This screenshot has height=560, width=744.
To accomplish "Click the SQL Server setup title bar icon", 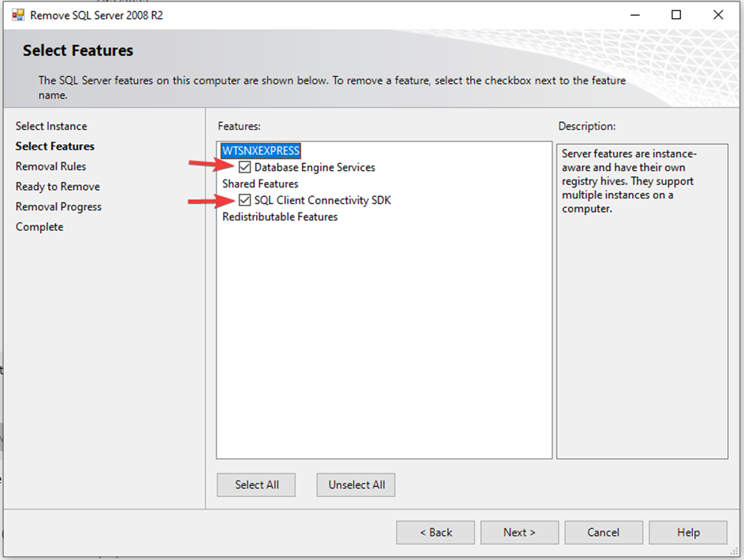I will point(17,15).
